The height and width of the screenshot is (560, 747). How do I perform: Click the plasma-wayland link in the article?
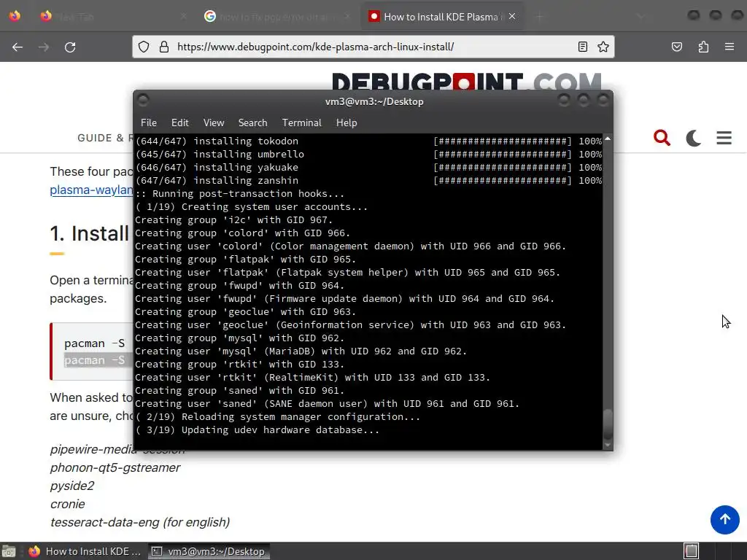(x=91, y=190)
